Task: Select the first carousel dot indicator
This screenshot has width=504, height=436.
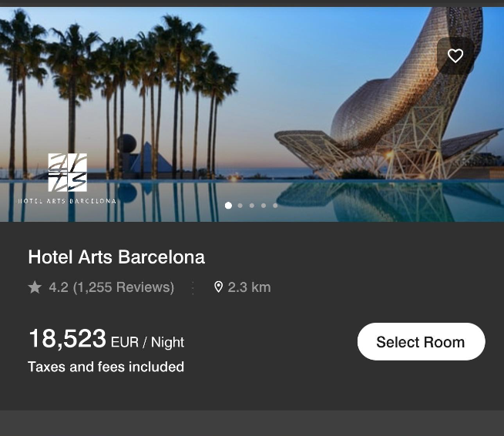Action: 228,206
